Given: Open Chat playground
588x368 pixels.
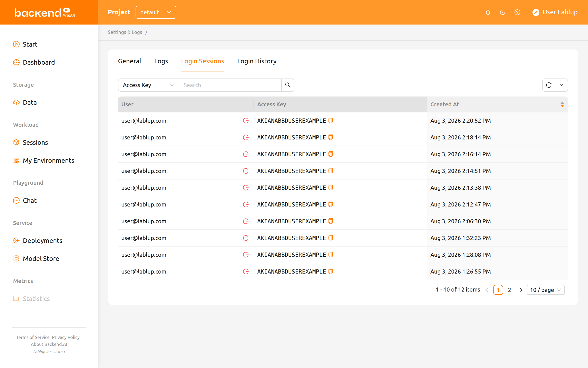Looking at the screenshot, I should [25, 201].
